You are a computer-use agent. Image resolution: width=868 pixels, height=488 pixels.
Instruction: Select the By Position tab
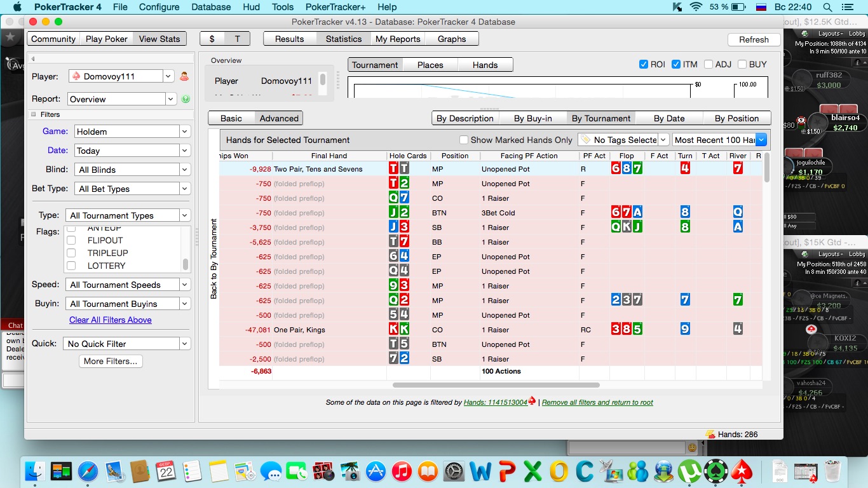click(x=736, y=118)
